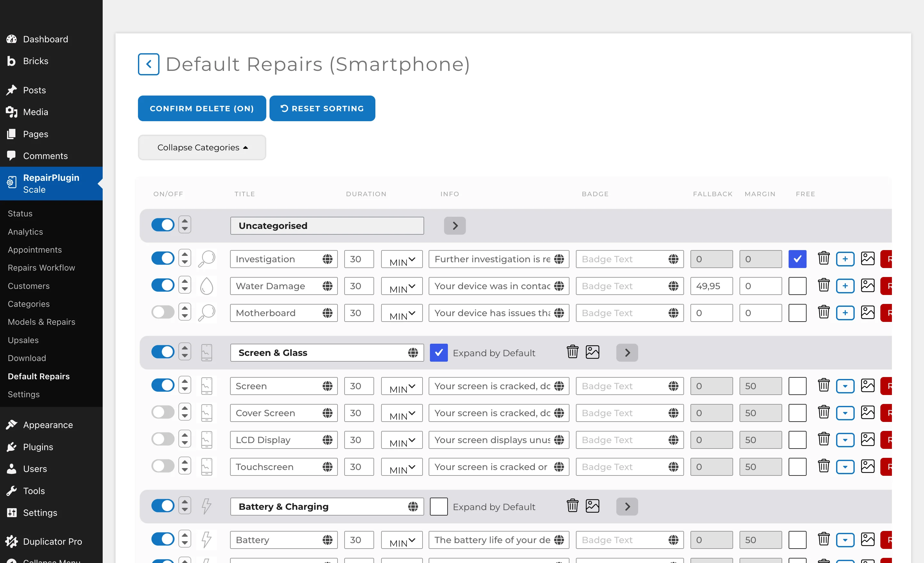
Task: Uncheck the Free checkbox for Investigation
Action: pyautogui.click(x=797, y=259)
